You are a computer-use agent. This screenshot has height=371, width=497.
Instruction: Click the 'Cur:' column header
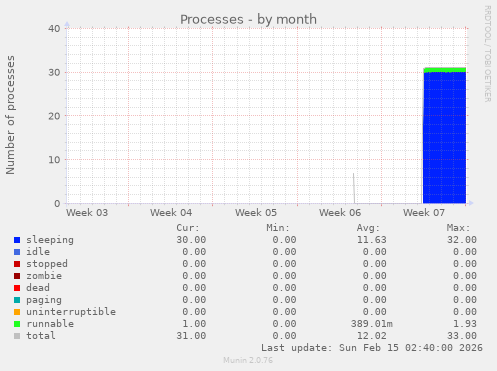pos(188,228)
